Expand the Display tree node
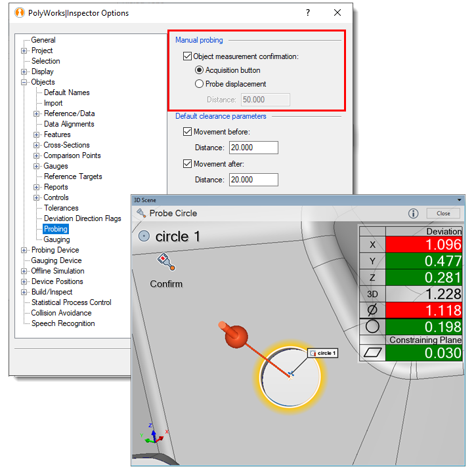This screenshot has height=471, width=476. tap(24, 72)
